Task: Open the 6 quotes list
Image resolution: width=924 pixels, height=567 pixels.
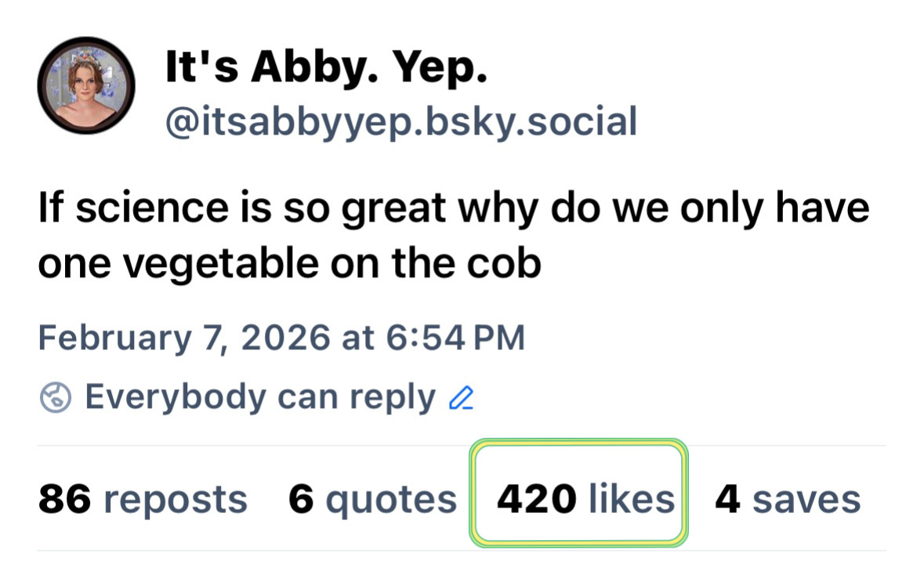Action: [372, 499]
